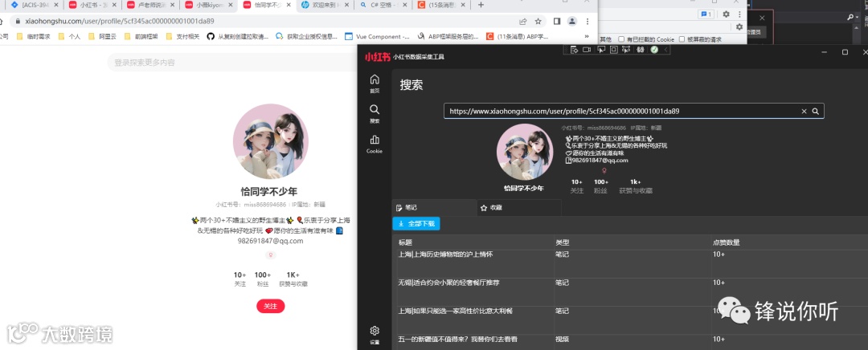Viewport: 868px width, 350px height.
Task: Run search with the search box magnifier
Action: tap(816, 111)
